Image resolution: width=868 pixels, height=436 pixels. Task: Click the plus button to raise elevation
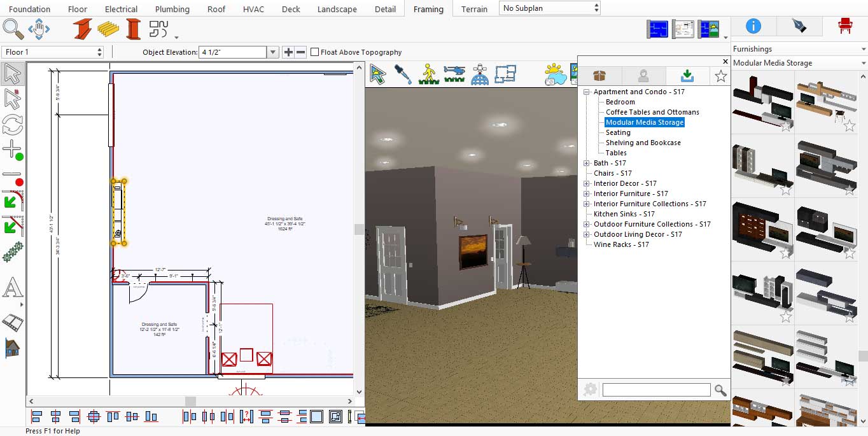288,52
